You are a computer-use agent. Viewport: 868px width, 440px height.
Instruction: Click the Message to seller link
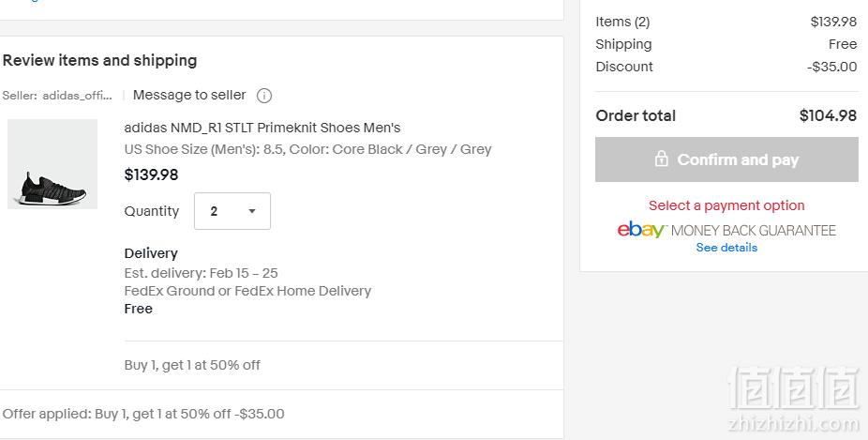[189, 96]
